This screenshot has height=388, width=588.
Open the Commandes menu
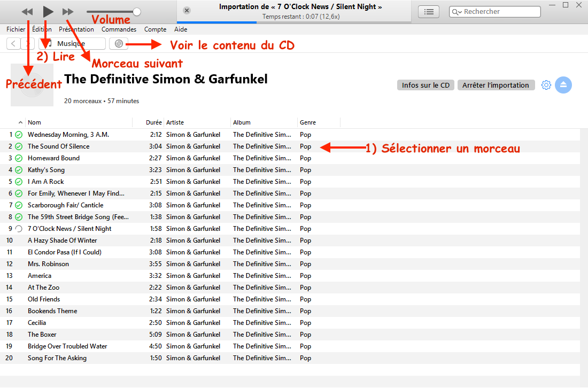pos(119,29)
